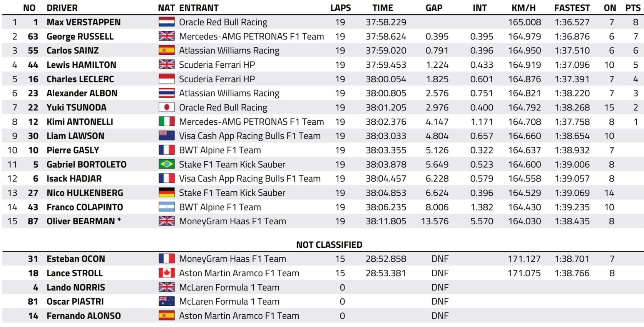Click the NOT CLASSIFIED section heading

click(329, 245)
